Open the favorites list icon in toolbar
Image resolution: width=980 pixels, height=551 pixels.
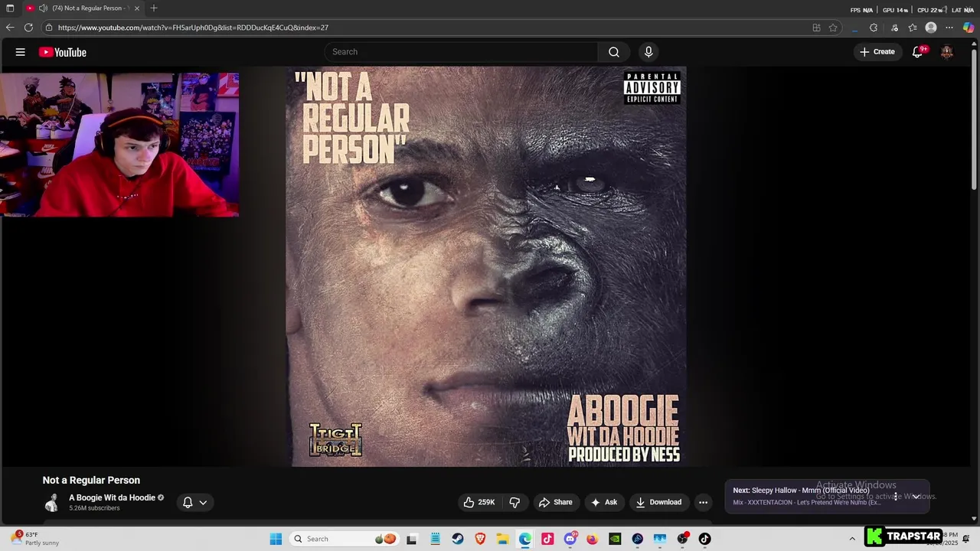coord(913,28)
